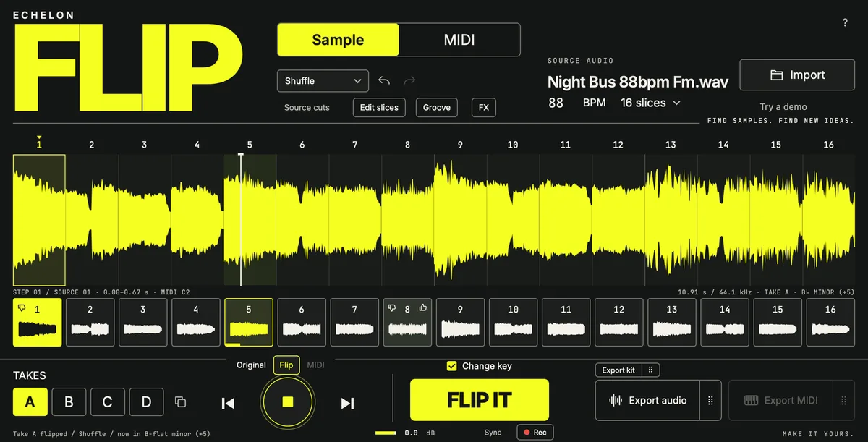Open the Shuffle mode dropdown

(x=323, y=81)
